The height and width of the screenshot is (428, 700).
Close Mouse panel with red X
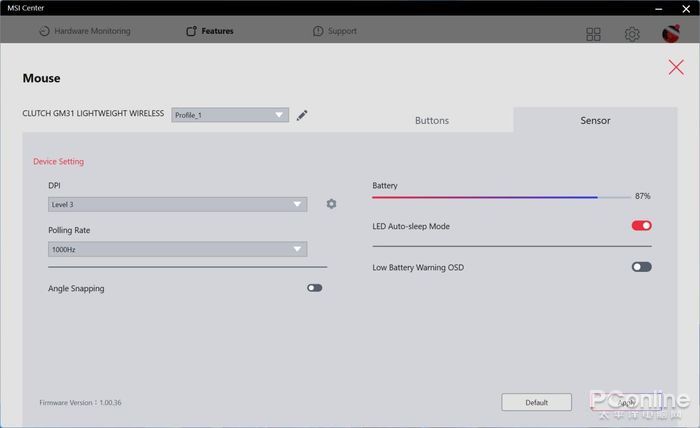coord(676,67)
